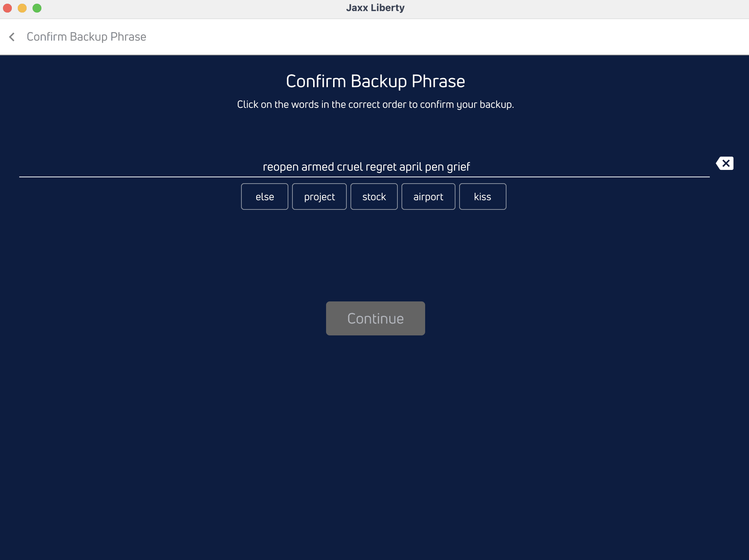
Task: Minimize the window with yellow button
Action: pyautogui.click(x=22, y=8)
